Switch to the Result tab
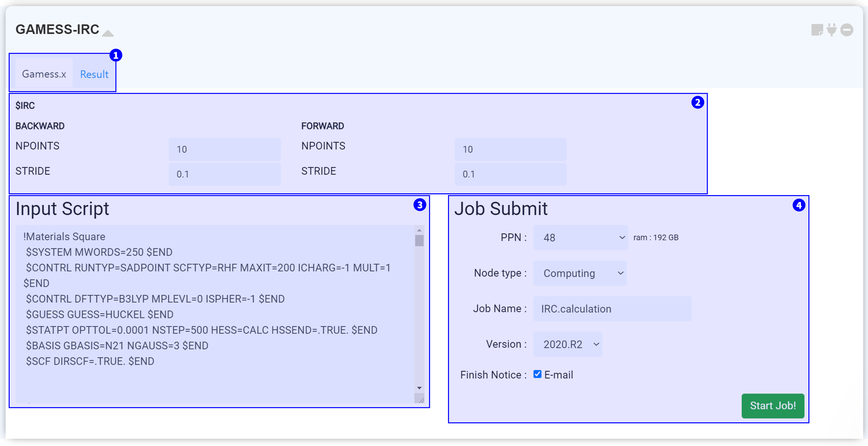Image resolution: width=868 pixels, height=446 pixels. 94,74
